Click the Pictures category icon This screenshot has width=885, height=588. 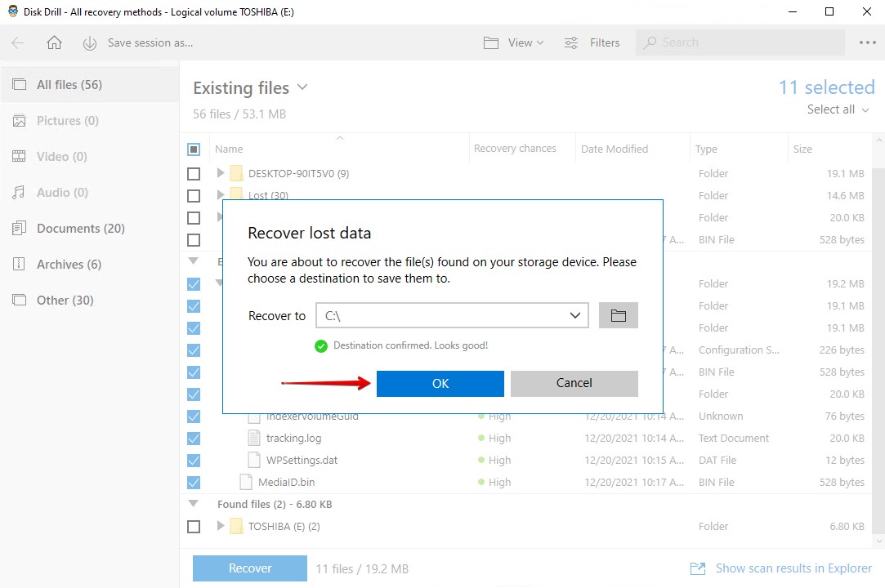pos(19,121)
